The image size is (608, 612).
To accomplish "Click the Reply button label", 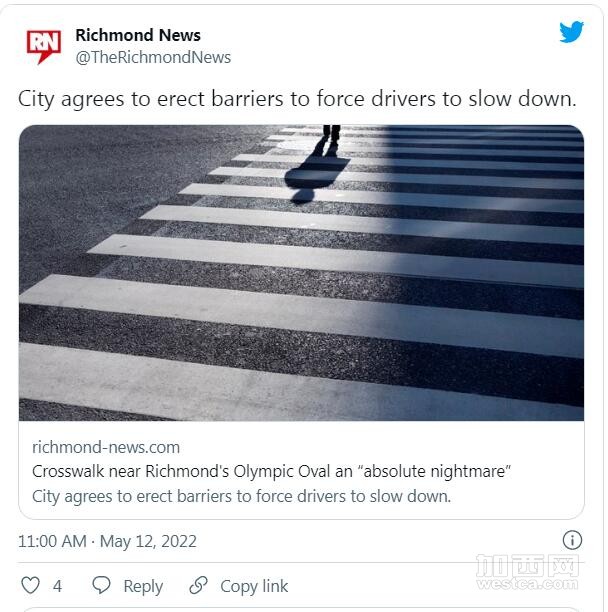I will (x=143, y=586).
